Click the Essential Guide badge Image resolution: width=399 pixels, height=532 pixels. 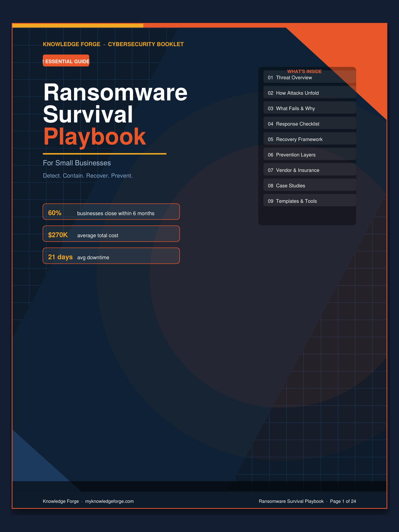pos(66,61)
